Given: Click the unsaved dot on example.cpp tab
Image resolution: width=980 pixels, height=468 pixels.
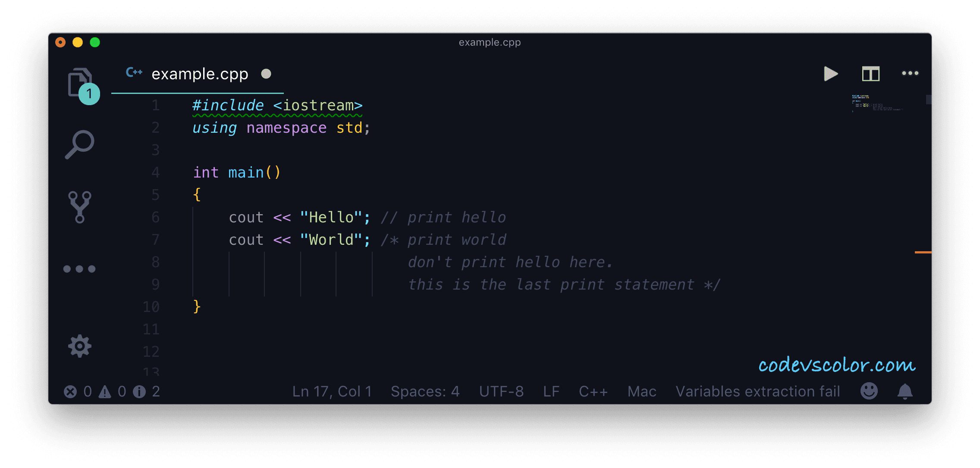Looking at the screenshot, I should click(x=266, y=74).
